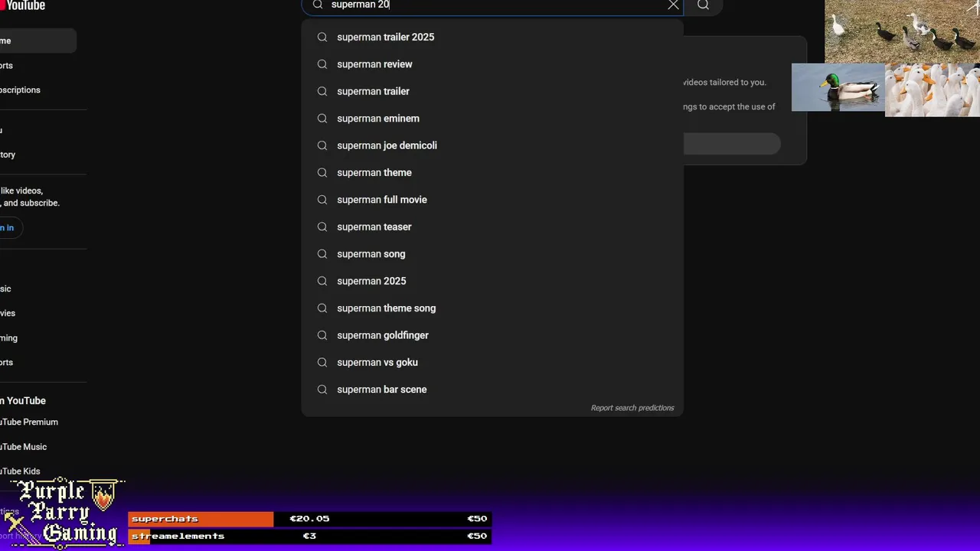Click the search icon beside 'superman joe demicoli'
980x551 pixels.
coord(322,145)
